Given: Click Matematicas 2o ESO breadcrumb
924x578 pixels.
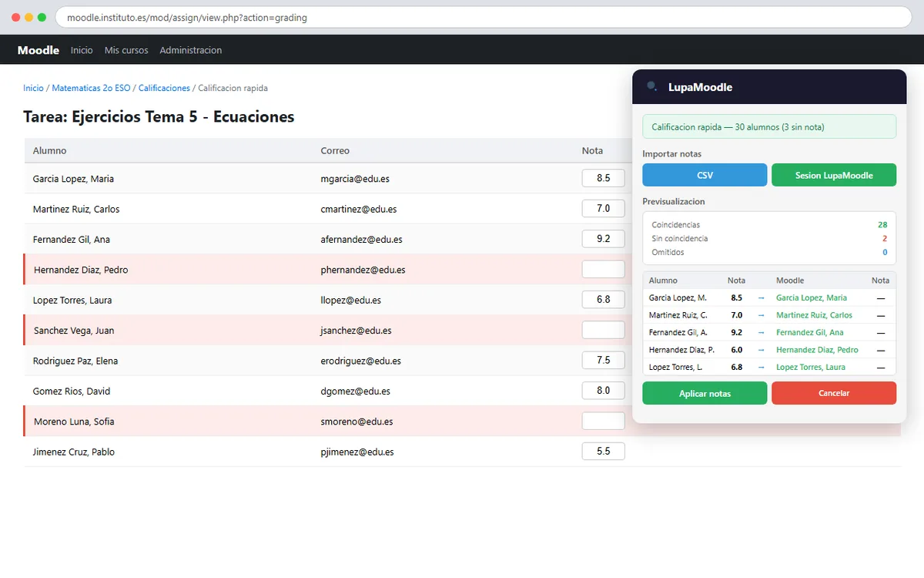Looking at the screenshot, I should tap(91, 89).
